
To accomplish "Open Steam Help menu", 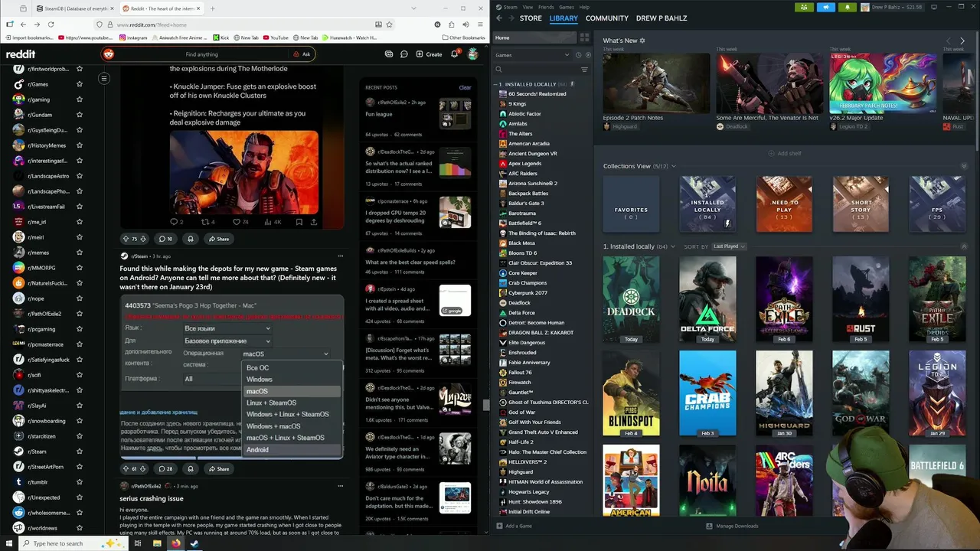I will coord(584,7).
